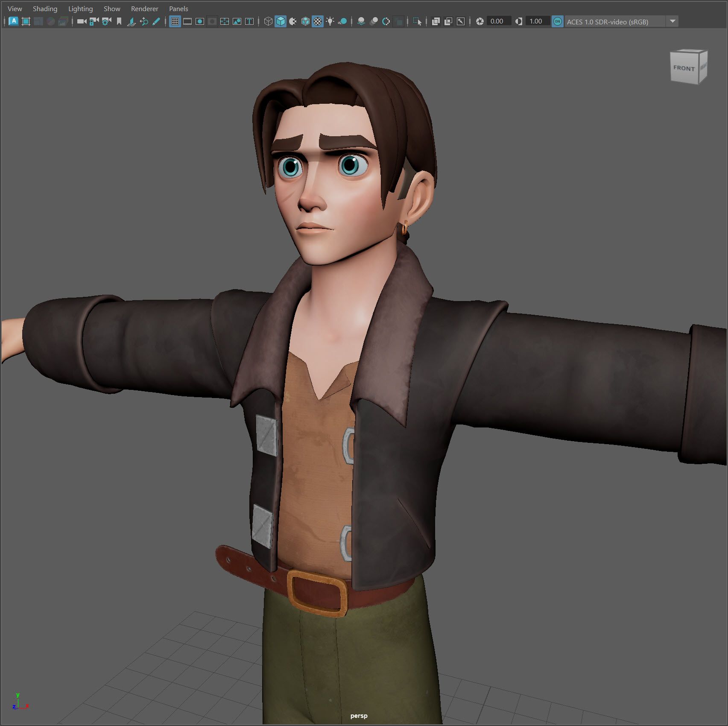Image resolution: width=728 pixels, height=726 pixels.
Task: Open the Renderer menu
Action: (144, 9)
